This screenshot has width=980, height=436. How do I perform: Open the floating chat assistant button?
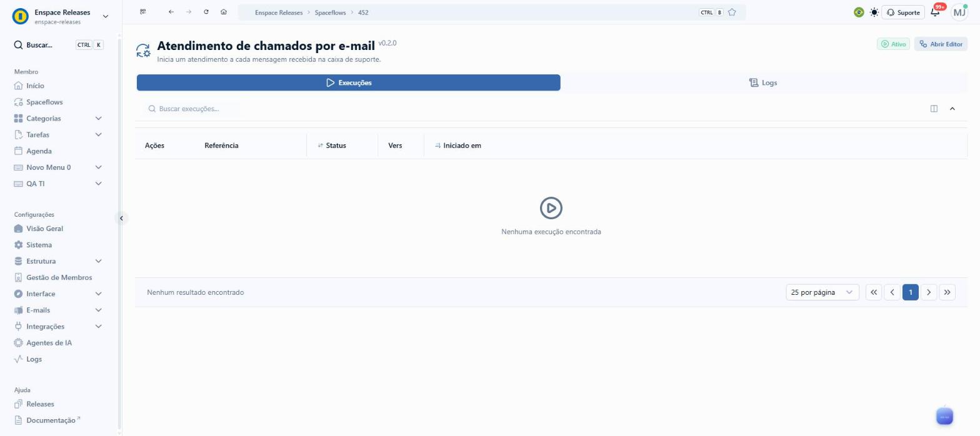[x=944, y=416]
